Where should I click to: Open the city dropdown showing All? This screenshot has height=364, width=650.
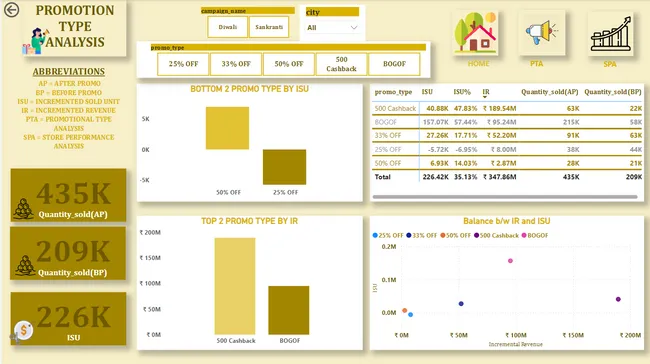click(332, 28)
